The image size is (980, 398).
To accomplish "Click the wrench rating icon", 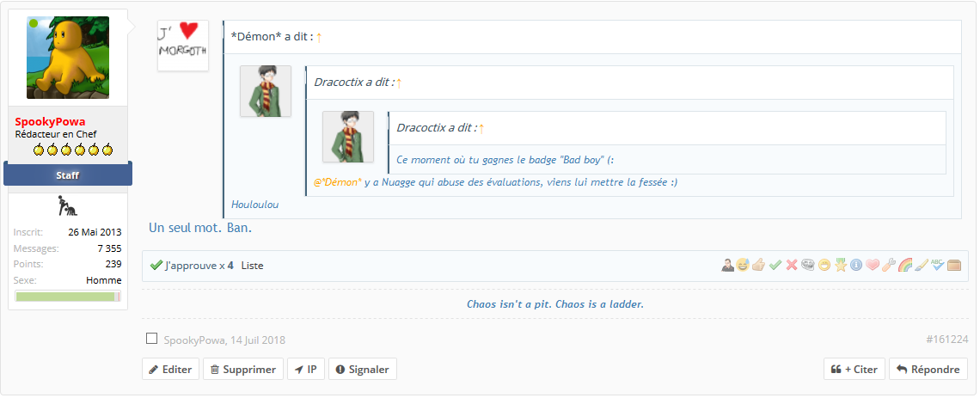I will tap(889, 266).
